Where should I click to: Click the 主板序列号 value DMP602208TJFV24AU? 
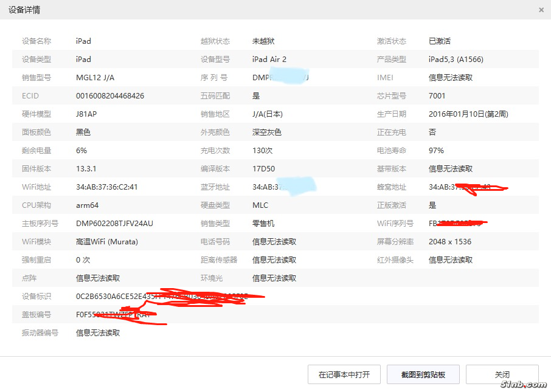(114, 224)
